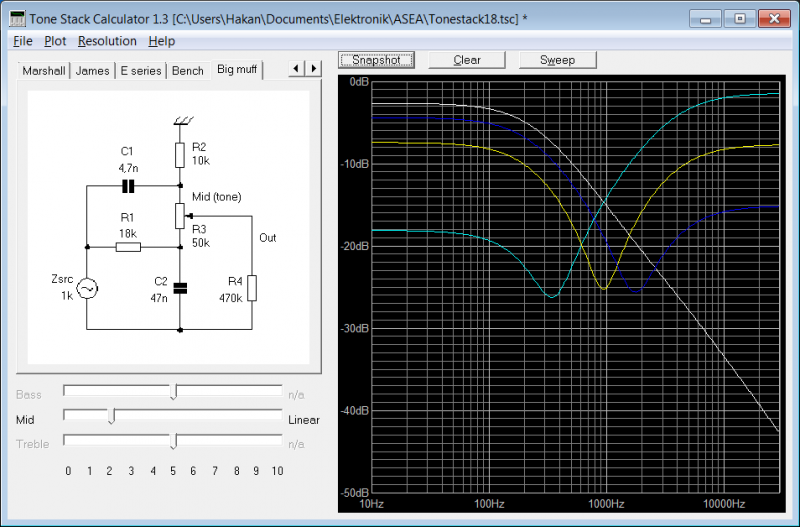Image resolution: width=800 pixels, height=527 pixels.
Task: Click the C2 47n capacitor symbol
Action: [180, 288]
